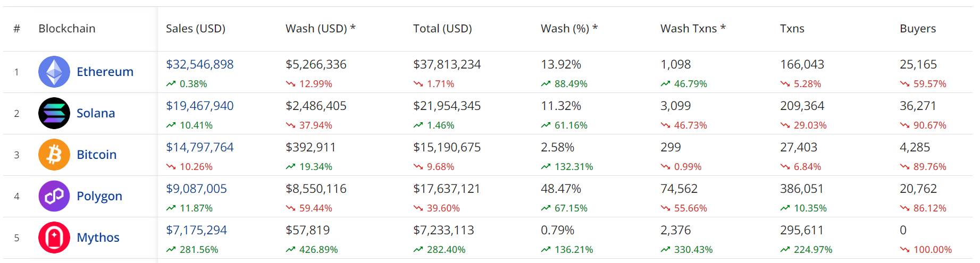This screenshot has height=263, width=980.
Task: Open the Solana blockchain link
Action: (x=96, y=113)
